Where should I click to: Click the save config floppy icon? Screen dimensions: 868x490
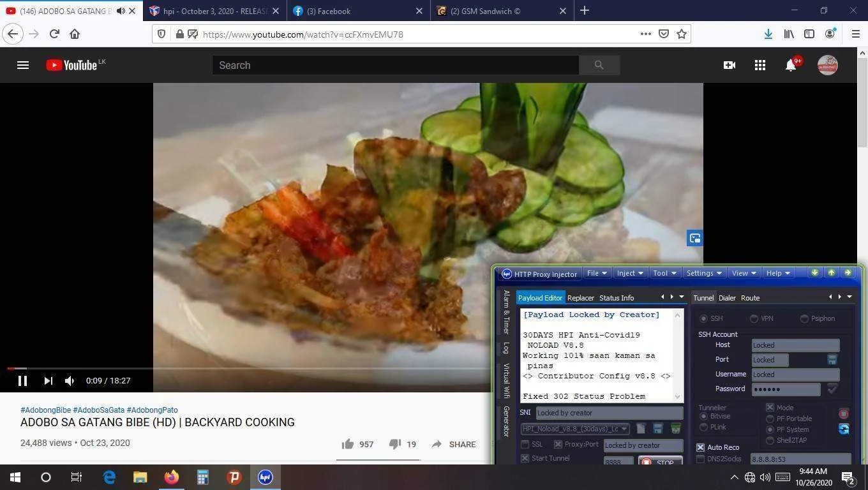coord(658,429)
